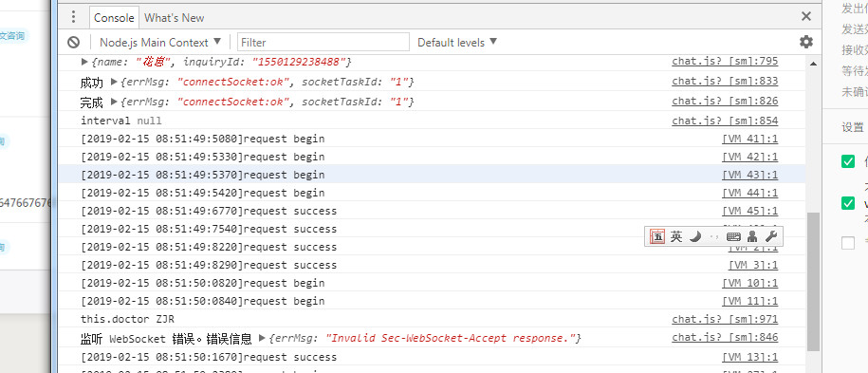This screenshot has width=868, height=373.
Task: Open source link [VM 41]:1
Action: [750, 139]
